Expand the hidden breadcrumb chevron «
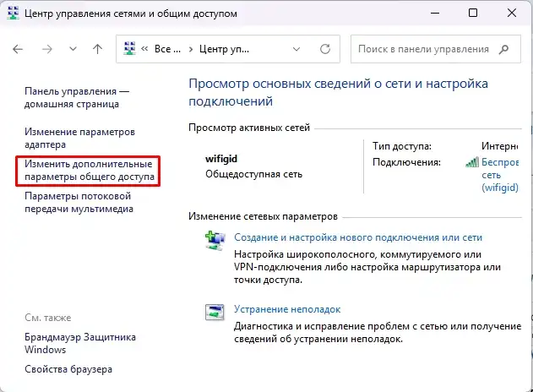This screenshot has height=392, width=533. 144,49
